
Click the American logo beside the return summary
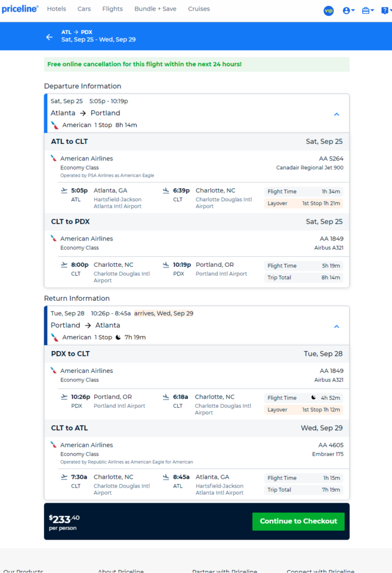tap(55, 338)
